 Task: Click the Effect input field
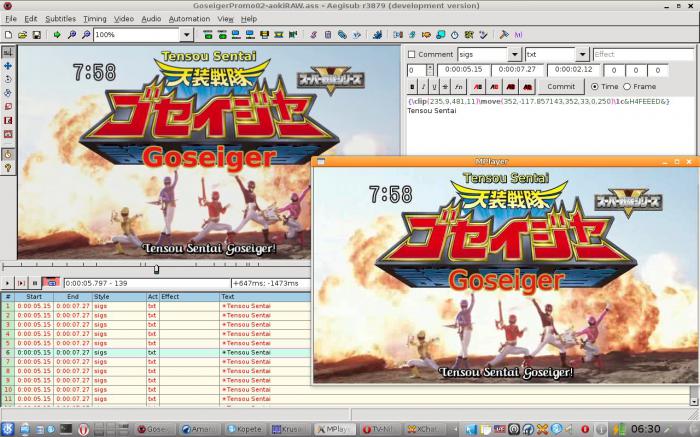click(x=643, y=54)
